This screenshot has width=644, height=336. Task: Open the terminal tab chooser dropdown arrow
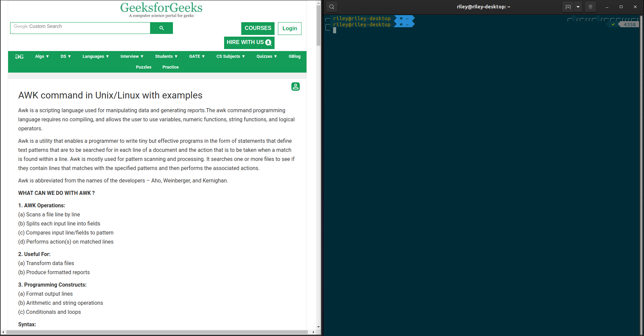coord(577,7)
